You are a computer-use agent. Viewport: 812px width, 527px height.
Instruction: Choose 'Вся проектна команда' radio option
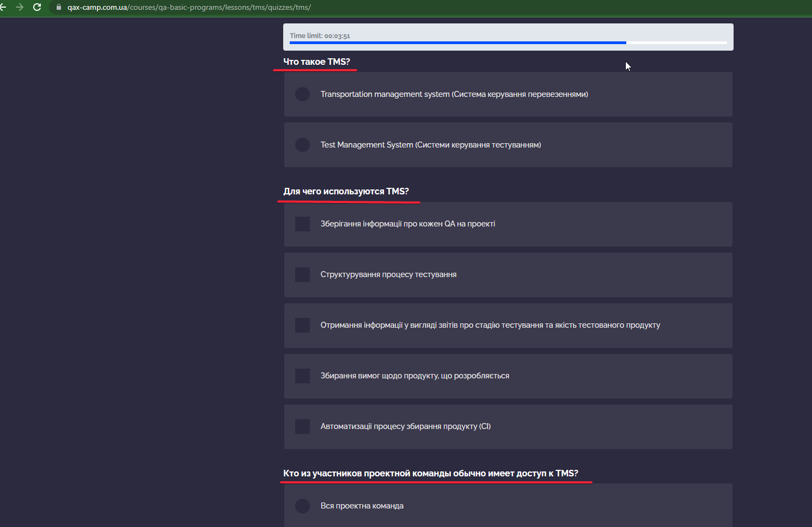coord(302,506)
